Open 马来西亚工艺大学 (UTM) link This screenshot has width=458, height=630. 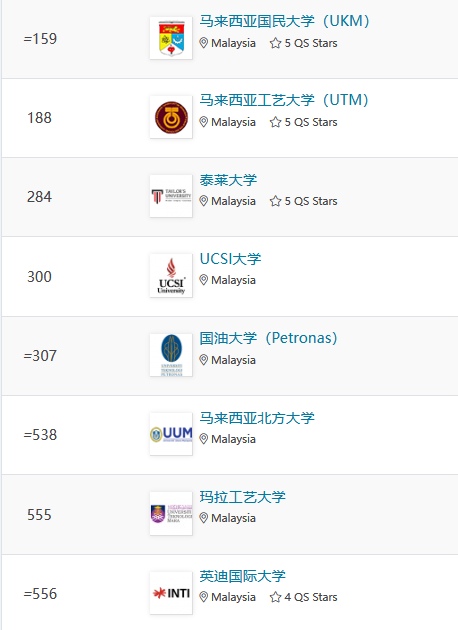tap(284, 100)
